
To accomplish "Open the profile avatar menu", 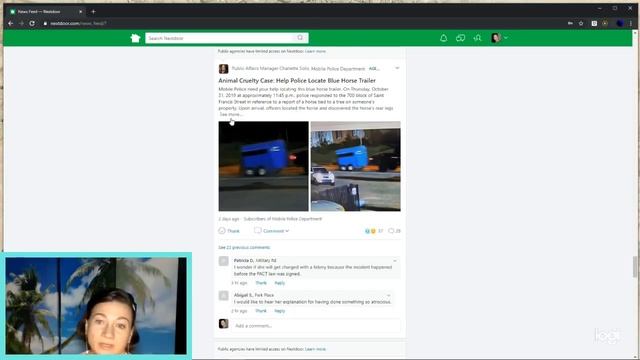I will pos(499,38).
